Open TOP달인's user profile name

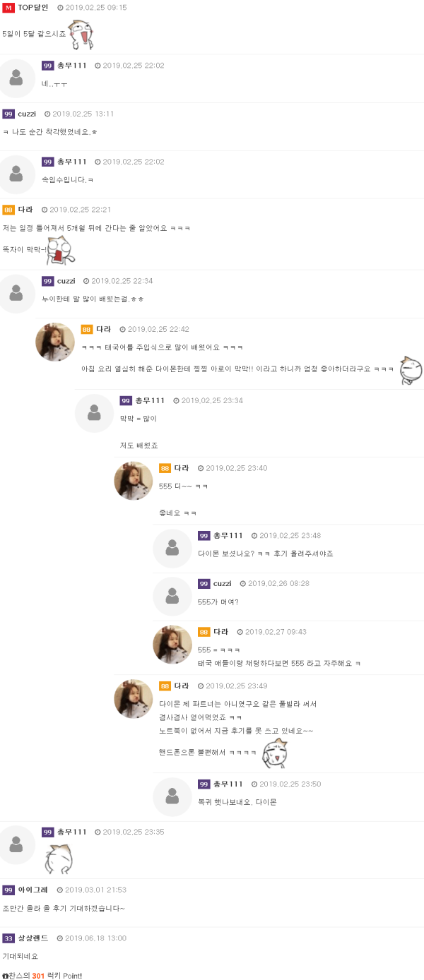click(x=33, y=7)
